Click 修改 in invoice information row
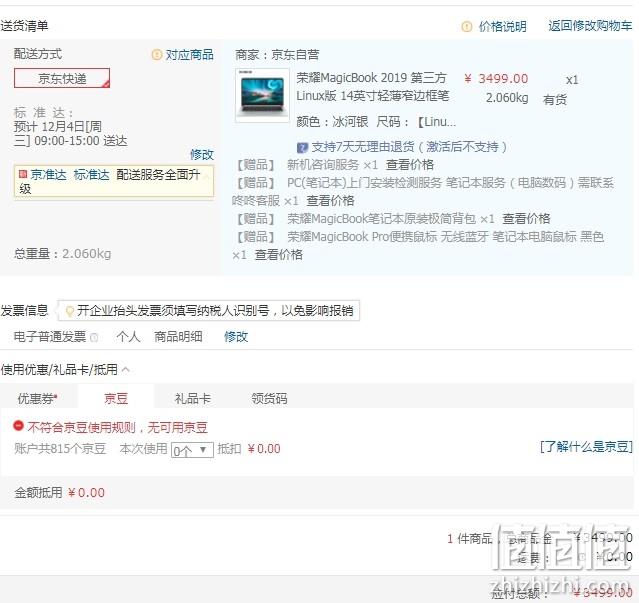This screenshot has height=603, width=639. (x=236, y=337)
